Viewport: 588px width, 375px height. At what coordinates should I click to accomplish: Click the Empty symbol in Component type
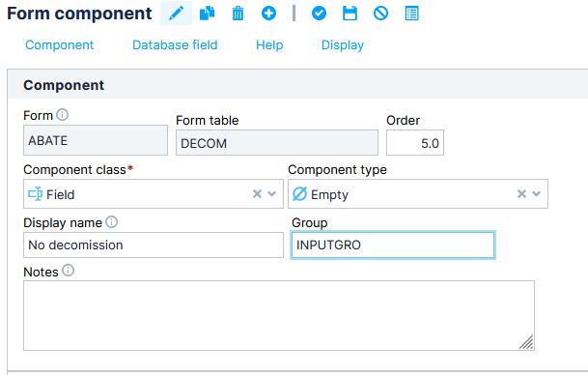click(x=299, y=194)
